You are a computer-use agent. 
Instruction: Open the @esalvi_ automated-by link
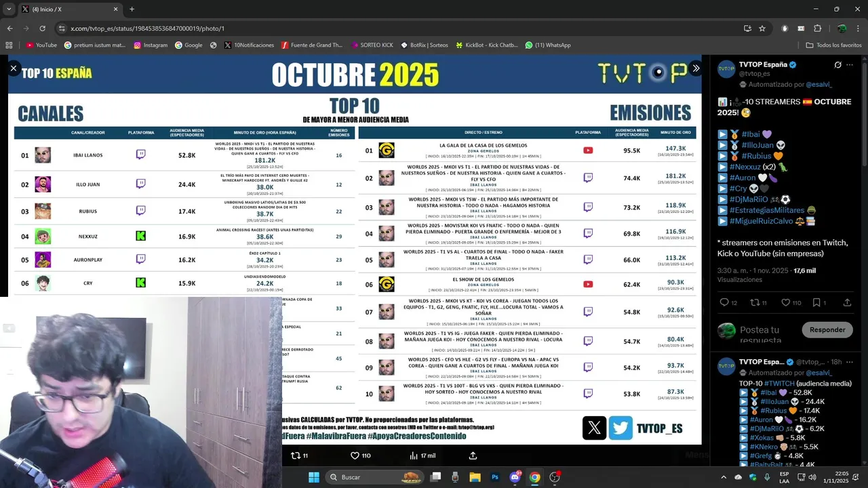point(818,85)
